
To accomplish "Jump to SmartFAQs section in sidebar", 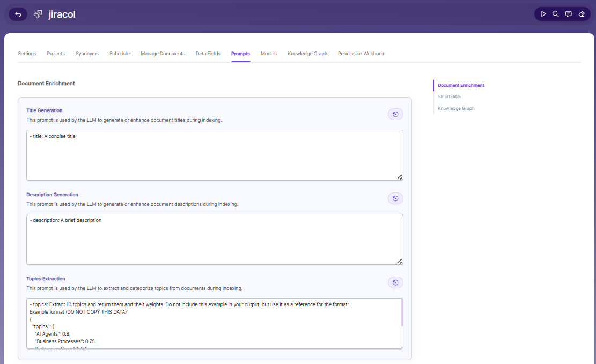I will pyautogui.click(x=450, y=96).
